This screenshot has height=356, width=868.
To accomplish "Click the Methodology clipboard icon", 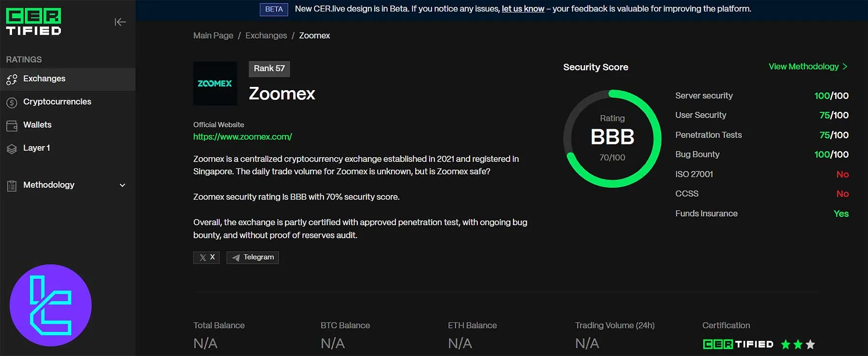I will [12, 185].
